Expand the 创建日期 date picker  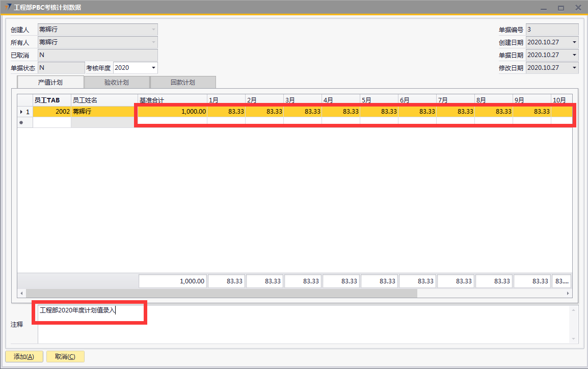click(574, 42)
